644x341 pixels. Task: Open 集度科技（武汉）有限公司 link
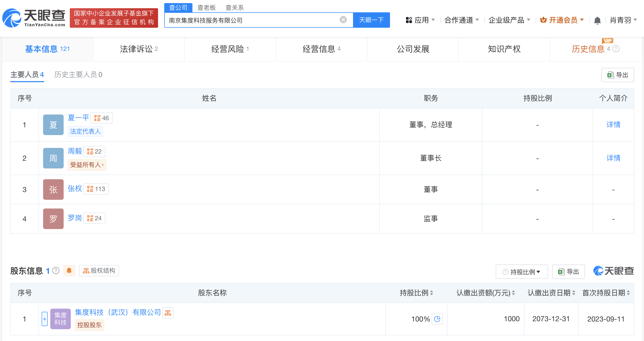(x=118, y=312)
